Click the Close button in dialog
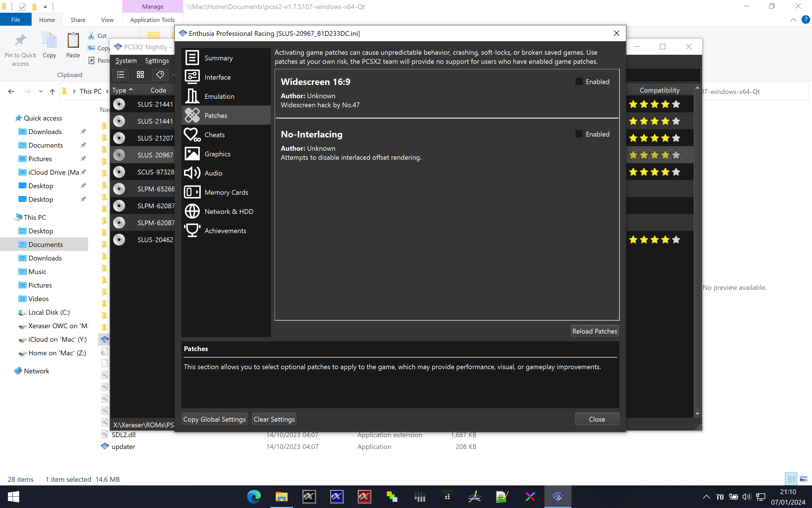812x508 pixels. click(x=597, y=419)
